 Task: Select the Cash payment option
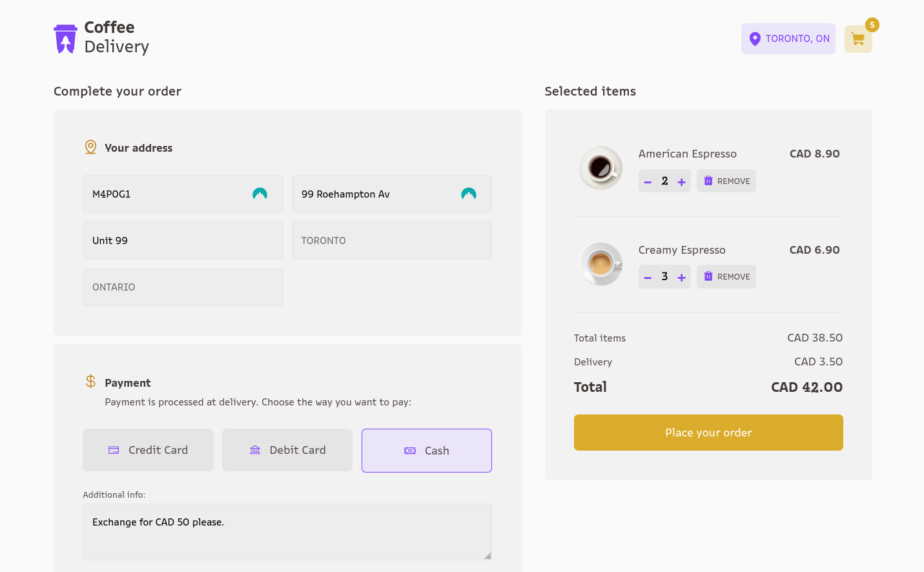point(426,450)
